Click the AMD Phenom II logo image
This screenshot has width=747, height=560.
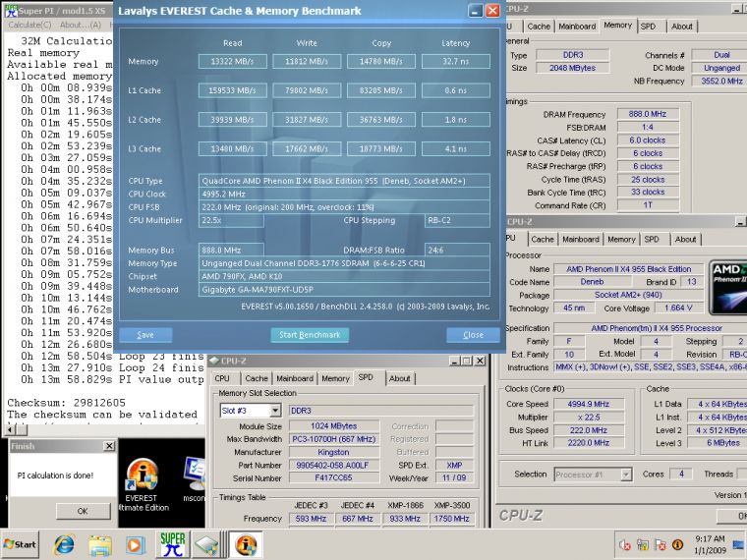(x=728, y=288)
